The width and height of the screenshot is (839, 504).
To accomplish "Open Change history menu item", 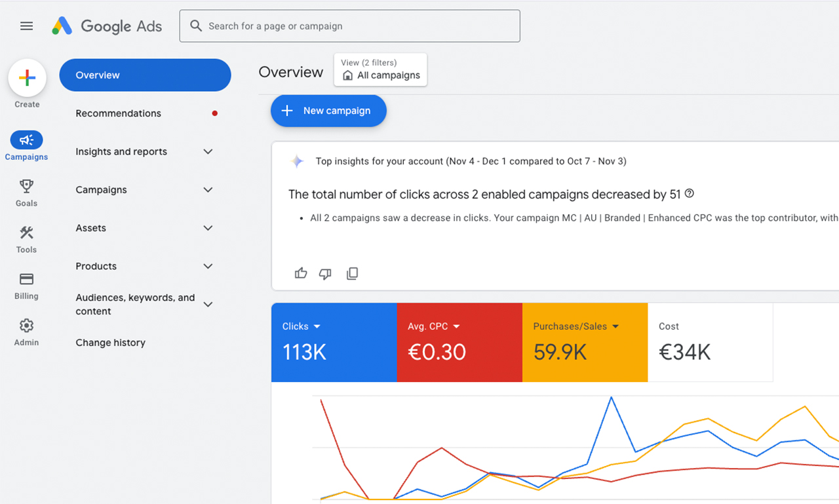I will point(110,343).
